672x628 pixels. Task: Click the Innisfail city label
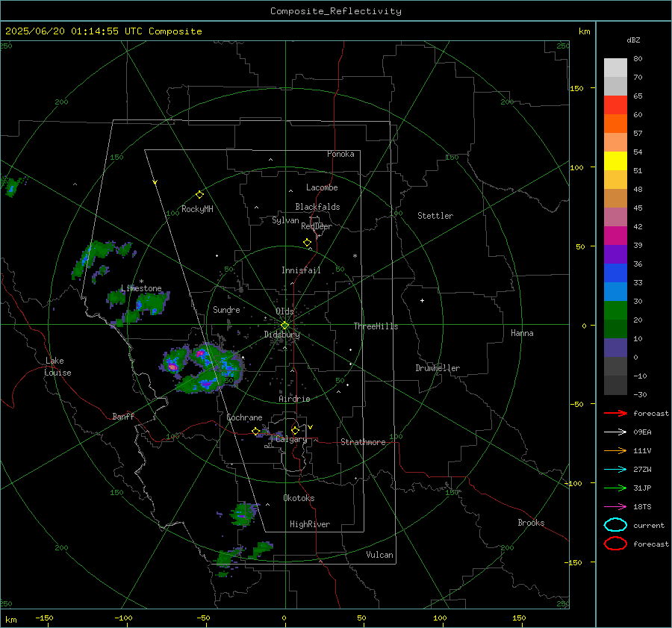click(301, 270)
